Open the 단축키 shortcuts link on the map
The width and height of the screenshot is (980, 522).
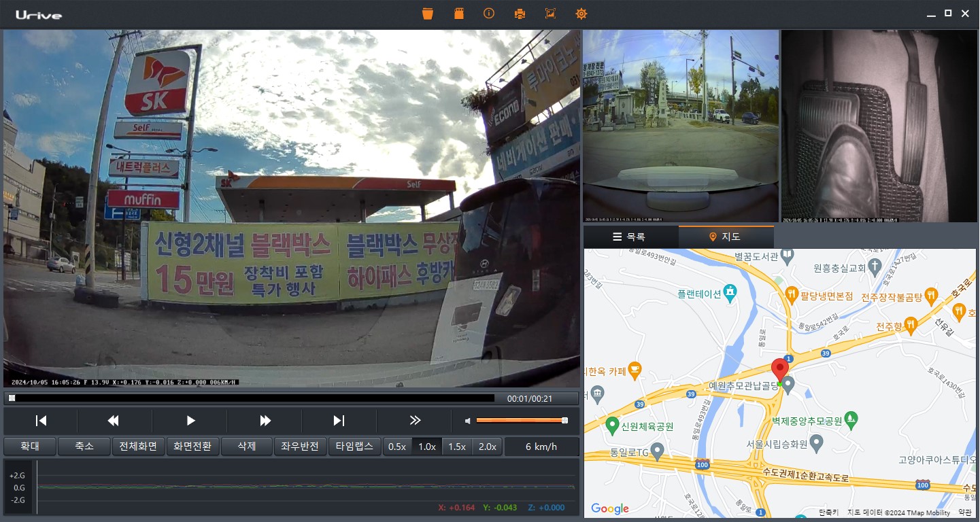click(829, 512)
